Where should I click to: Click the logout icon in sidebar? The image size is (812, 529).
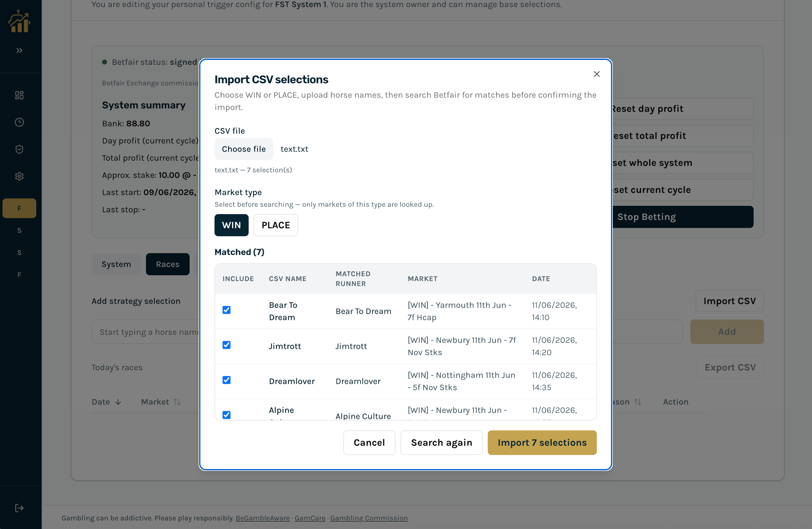click(x=19, y=508)
